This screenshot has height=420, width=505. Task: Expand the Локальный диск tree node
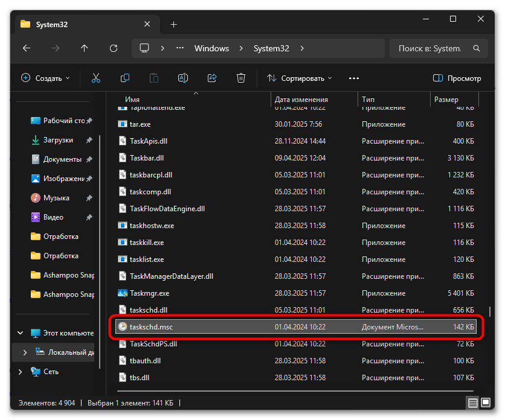25,352
